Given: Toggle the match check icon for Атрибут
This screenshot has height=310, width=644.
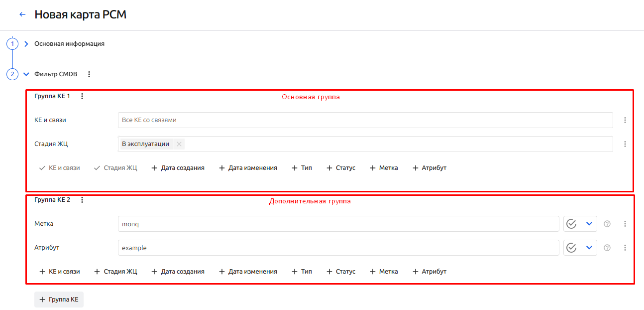Looking at the screenshot, I should [x=571, y=248].
